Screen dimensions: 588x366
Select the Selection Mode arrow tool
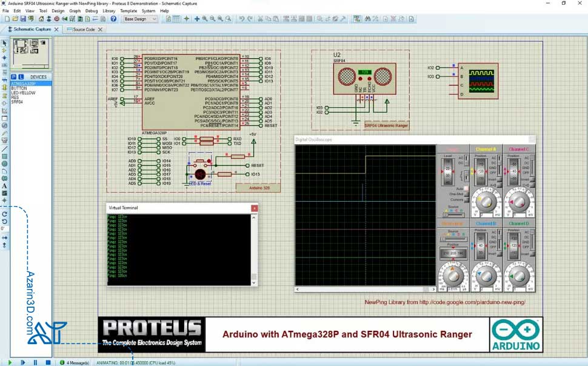point(4,43)
